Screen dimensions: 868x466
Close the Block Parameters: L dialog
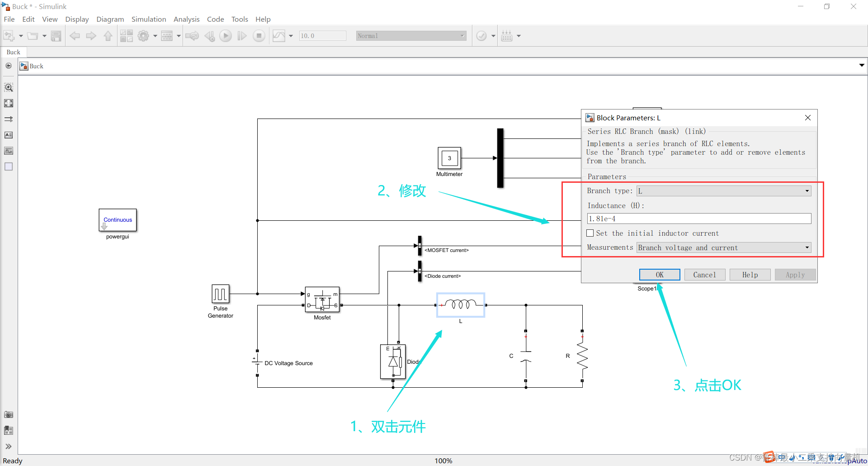(x=808, y=118)
